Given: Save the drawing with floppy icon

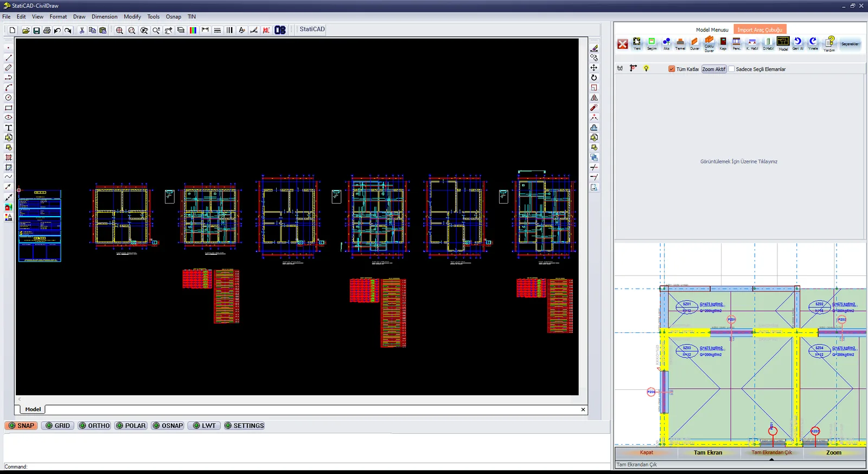Looking at the screenshot, I should point(36,30).
